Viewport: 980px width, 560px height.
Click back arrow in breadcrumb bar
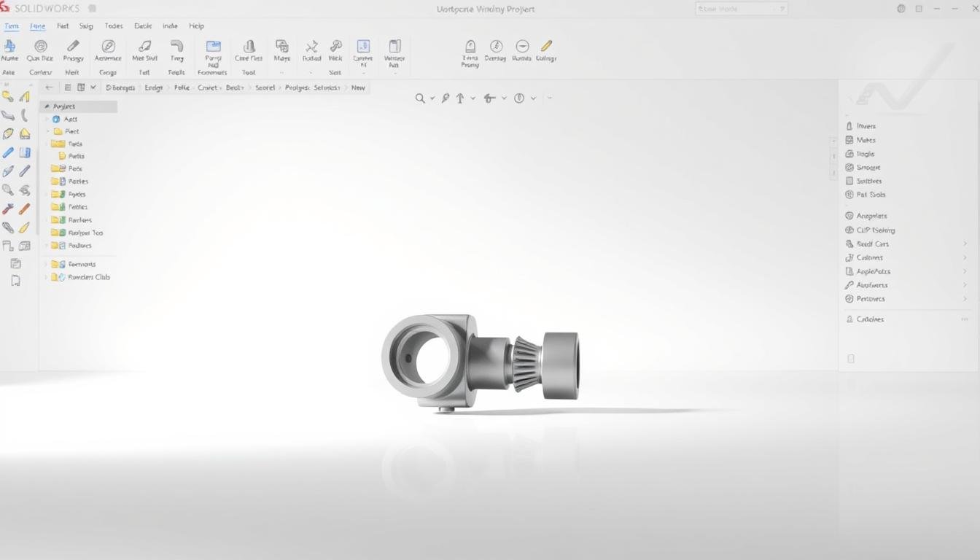click(x=49, y=87)
